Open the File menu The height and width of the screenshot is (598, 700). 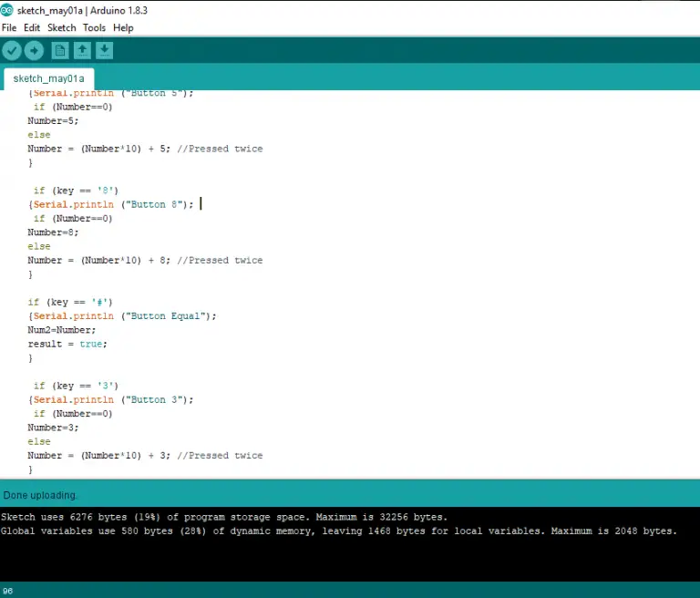(9, 27)
